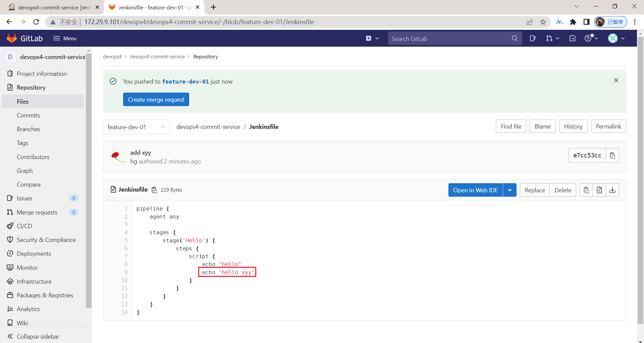Screen dimensions: 644x343
Task: Open Branches sidebar item
Action: pos(43,129)
